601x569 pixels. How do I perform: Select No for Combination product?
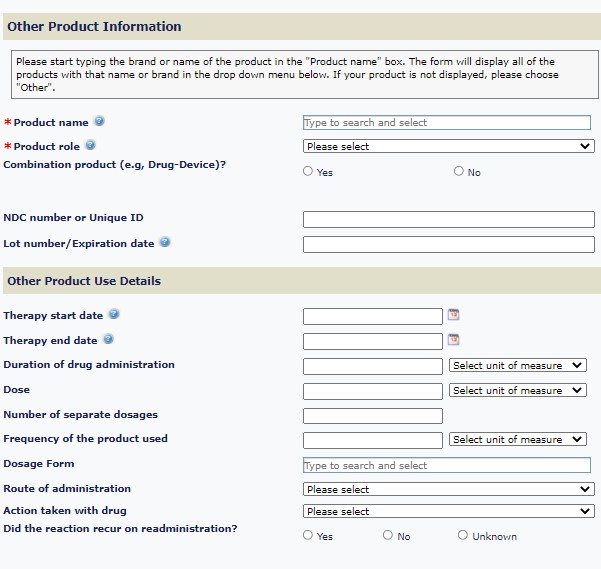[x=459, y=171]
